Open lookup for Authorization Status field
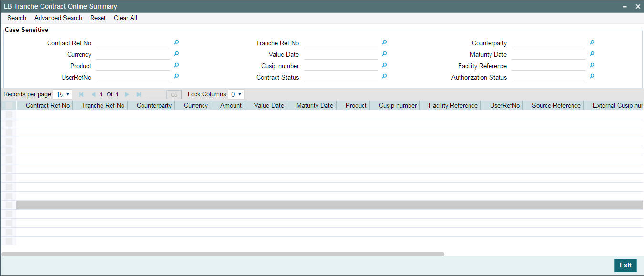This screenshot has height=276, width=644. (592, 76)
